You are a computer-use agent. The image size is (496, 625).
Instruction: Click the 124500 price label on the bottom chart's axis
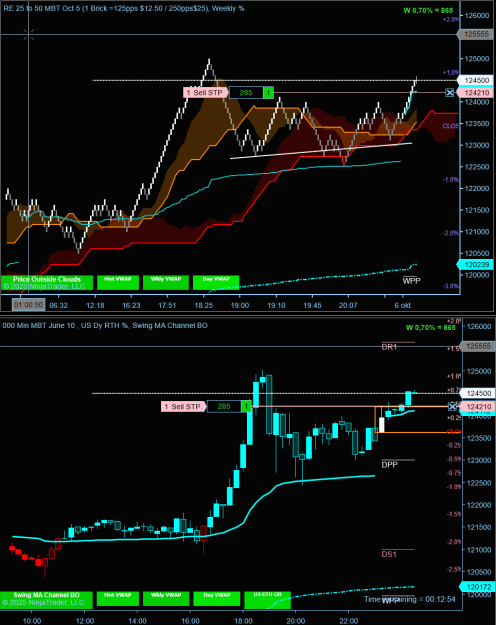pyautogui.click(x=478, y=393)
